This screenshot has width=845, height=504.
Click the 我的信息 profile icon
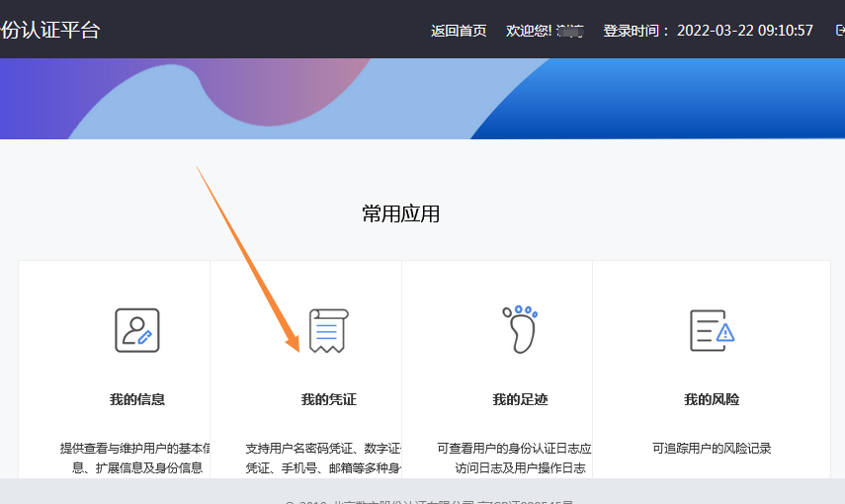[136, 330]
